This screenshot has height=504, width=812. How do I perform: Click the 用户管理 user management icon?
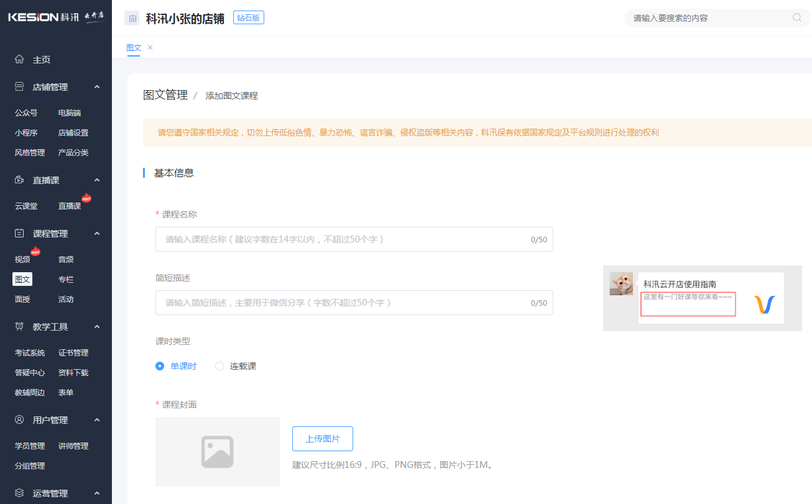point(19,419)
